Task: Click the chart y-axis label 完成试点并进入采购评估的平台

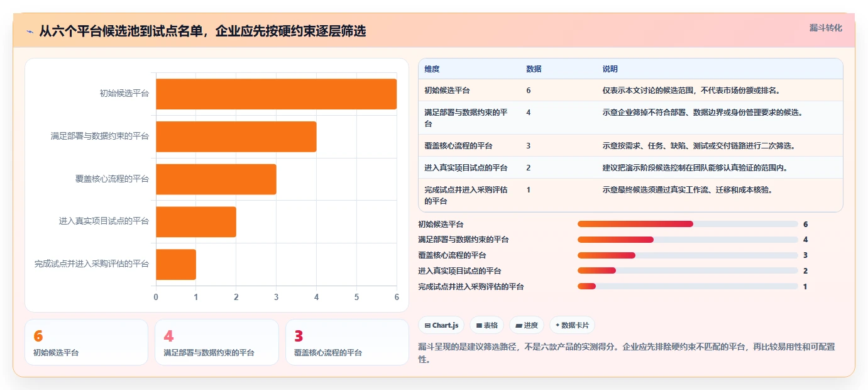Action: [92, 264]
